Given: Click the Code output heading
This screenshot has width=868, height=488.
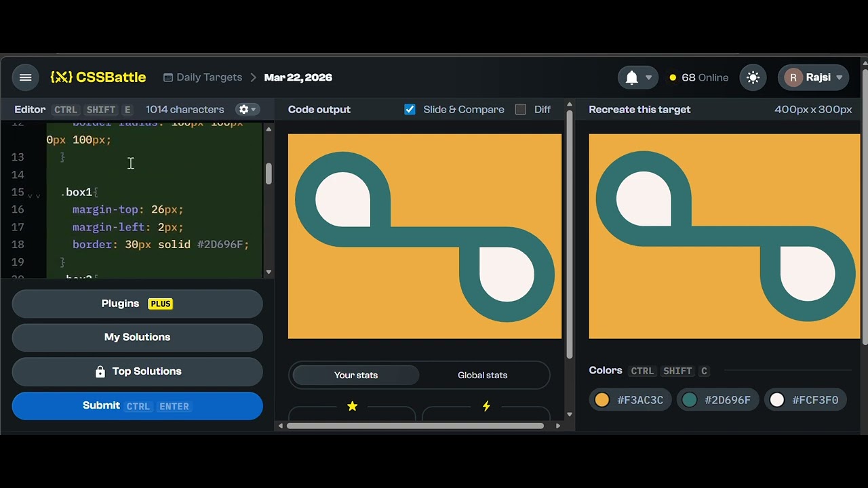Looking at the screenshot, I should [x=319, y=109].
